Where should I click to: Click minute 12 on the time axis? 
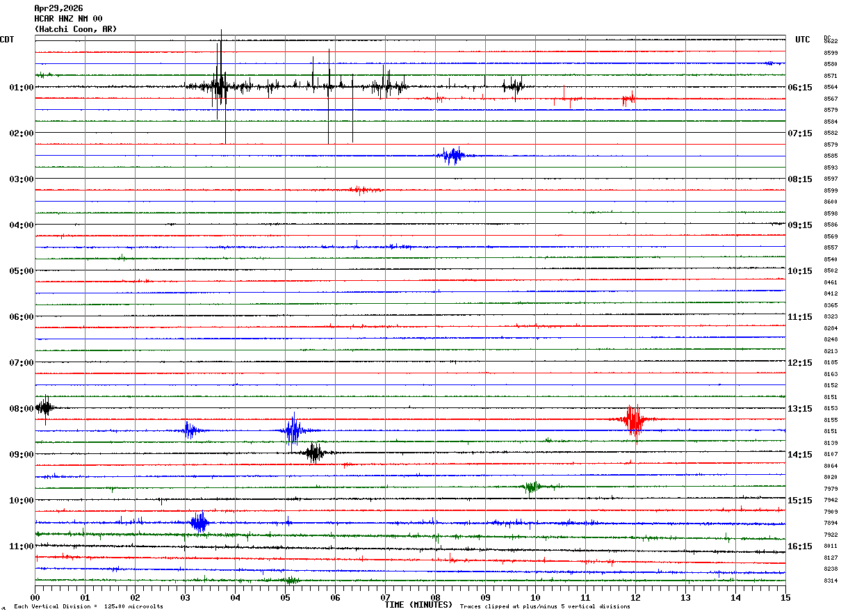point(636,597)
